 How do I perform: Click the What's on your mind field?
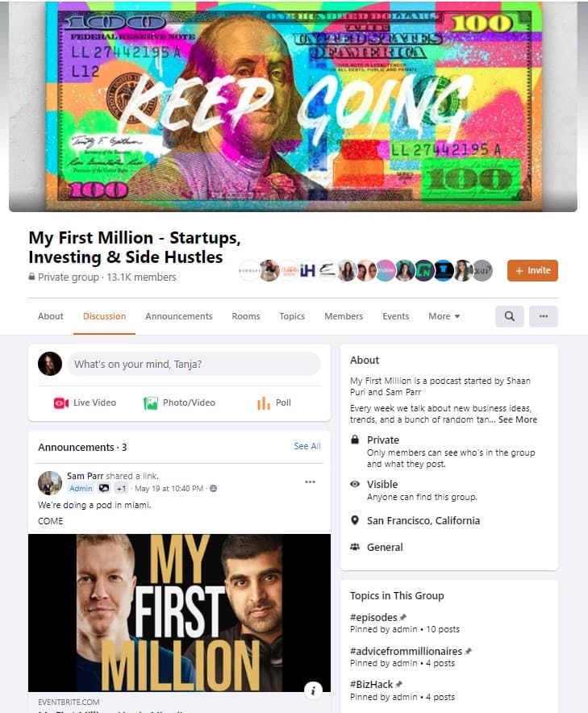point(194,365)
